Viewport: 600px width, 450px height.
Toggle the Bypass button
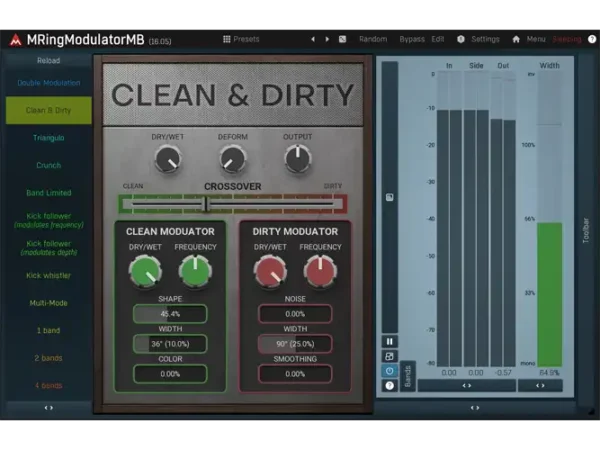point(412,39)
